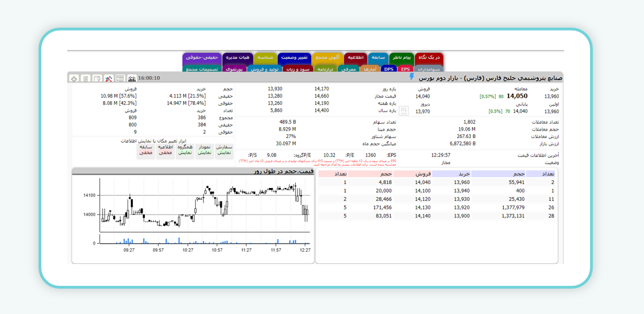644x314 pixels.
Task: Toggle the نمودار نمایش display box
Action: [x=205, y=150]
